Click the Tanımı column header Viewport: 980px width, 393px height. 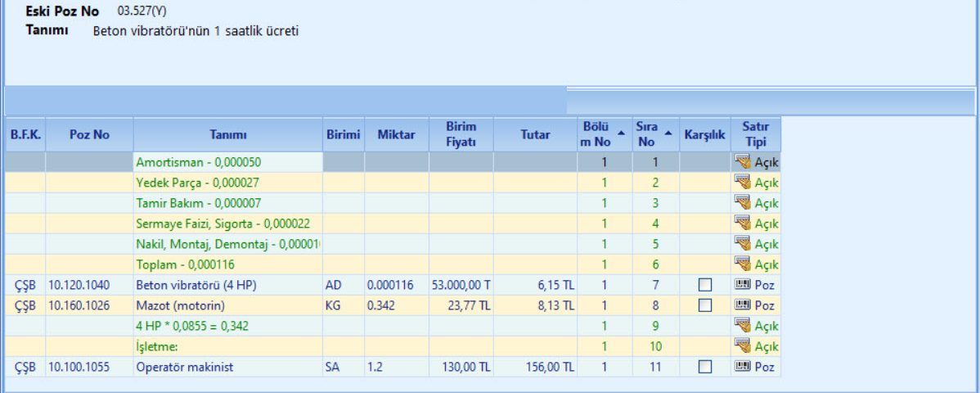pos(228,135)
